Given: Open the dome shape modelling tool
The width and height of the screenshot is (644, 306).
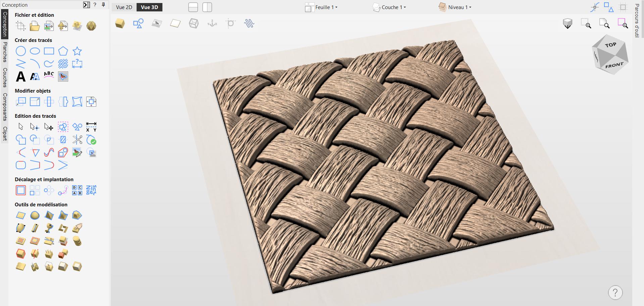Looking at the screenshot, I should click(x=35, y=215).
